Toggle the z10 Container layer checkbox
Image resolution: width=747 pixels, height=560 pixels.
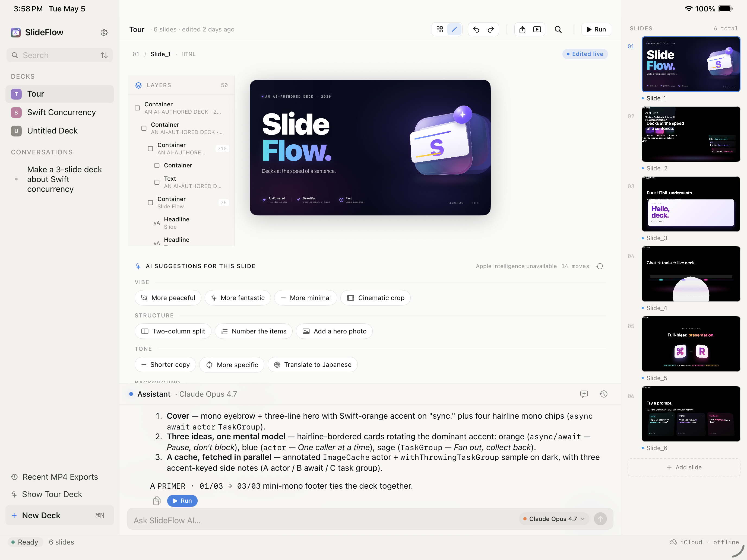tap(150, 148)
